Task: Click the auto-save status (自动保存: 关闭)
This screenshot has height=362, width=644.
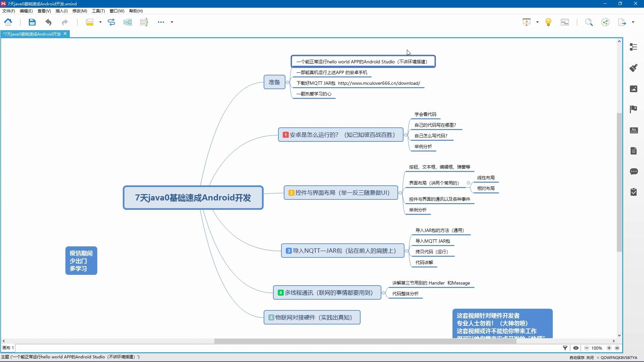Action: click(x=581, y=358)
